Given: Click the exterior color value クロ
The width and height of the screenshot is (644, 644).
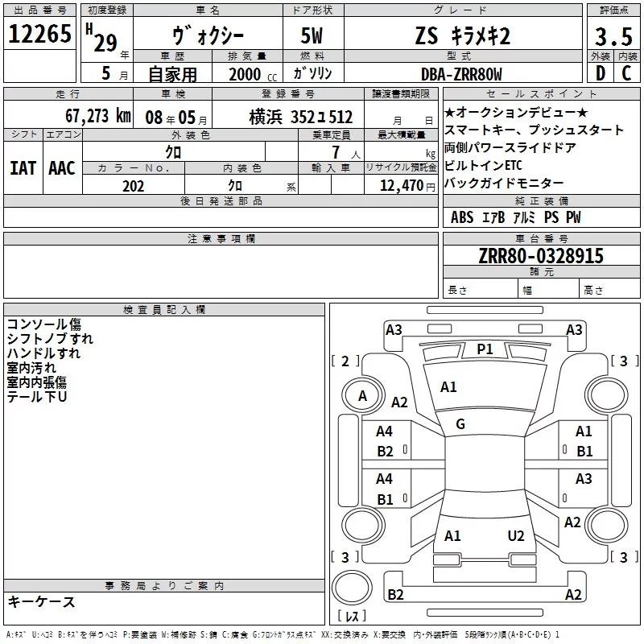Looking at the screenshot, I should (173, 152).
